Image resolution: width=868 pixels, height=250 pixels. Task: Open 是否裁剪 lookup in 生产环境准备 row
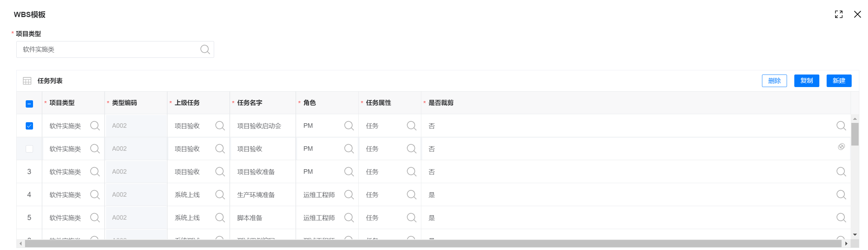841,195
